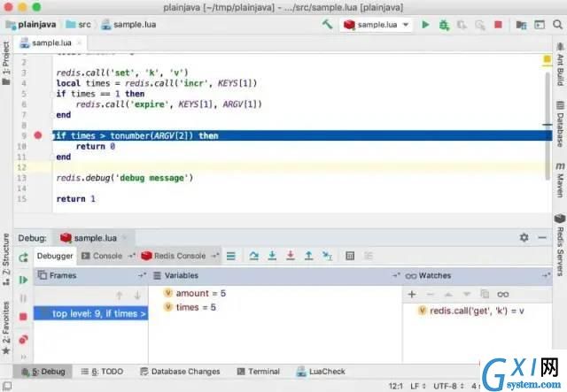This screenshot has height=392, width=567.
Task: Open the Database Changes bottom tab
Action: pyautogui.click(x=180, y=372)
